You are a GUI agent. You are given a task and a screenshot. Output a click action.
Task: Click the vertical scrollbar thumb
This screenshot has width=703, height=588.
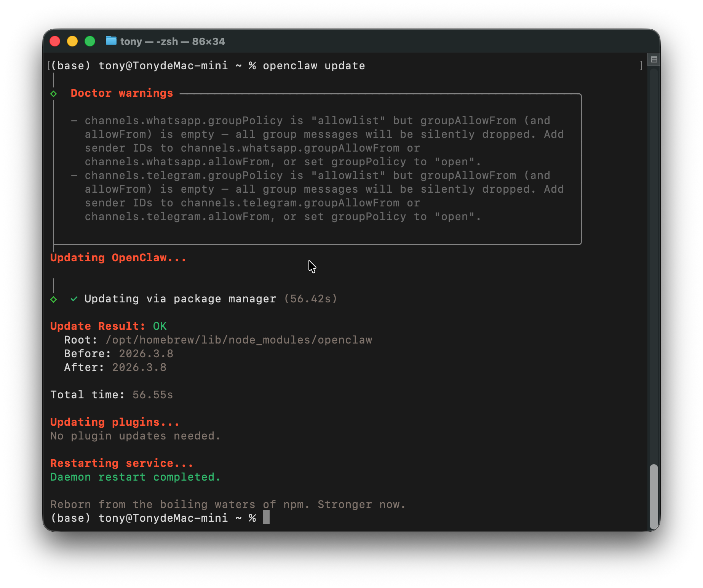click(653, 496)
